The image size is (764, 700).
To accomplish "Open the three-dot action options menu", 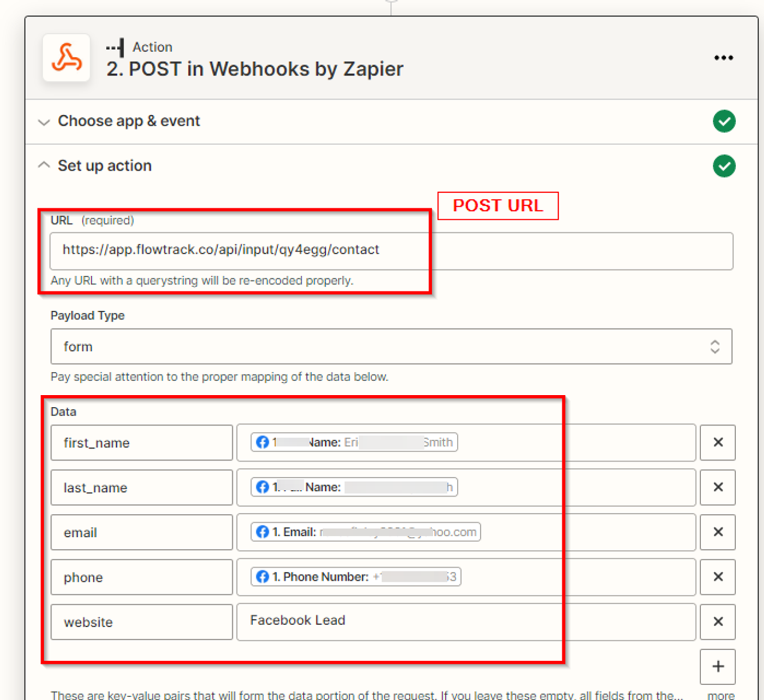I will [x=723, y=58].
